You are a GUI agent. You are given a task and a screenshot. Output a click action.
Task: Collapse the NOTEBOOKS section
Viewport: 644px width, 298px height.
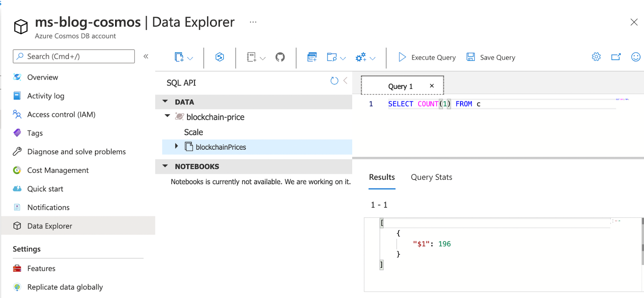[x=165, y=166]
